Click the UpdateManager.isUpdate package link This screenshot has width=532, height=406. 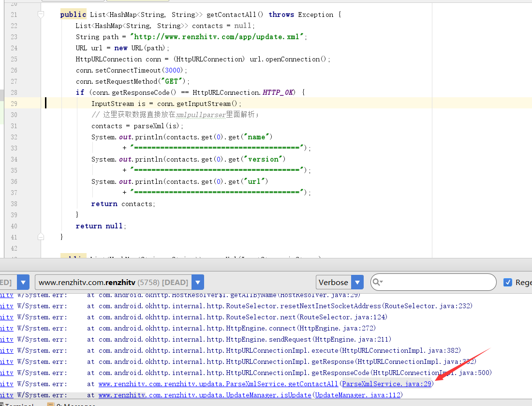206,395
